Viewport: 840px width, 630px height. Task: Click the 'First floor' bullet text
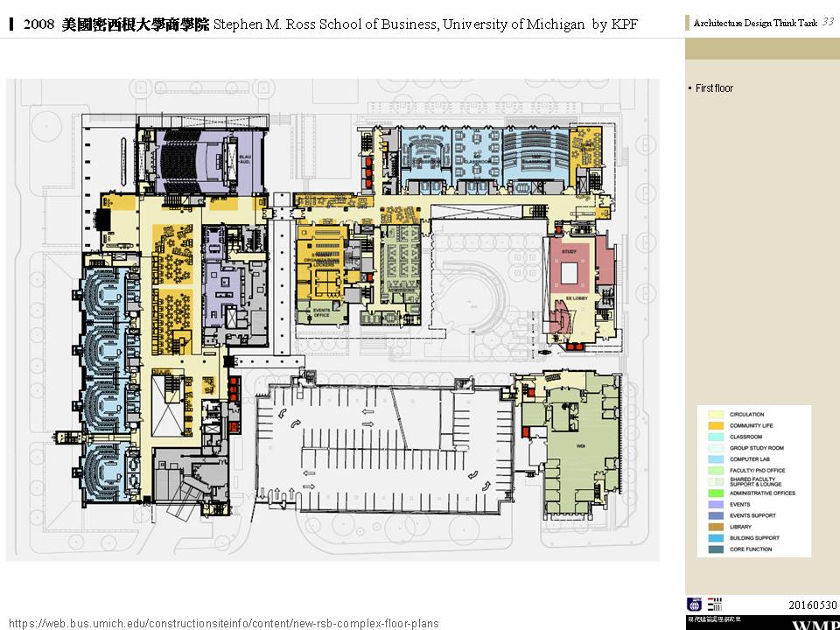(714, 88)
